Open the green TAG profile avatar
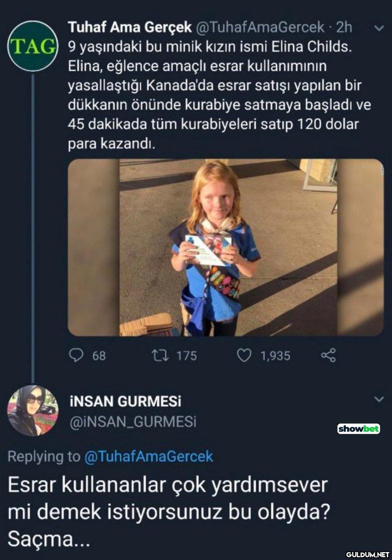The image size is (392, 560). (x=32, y=47)
